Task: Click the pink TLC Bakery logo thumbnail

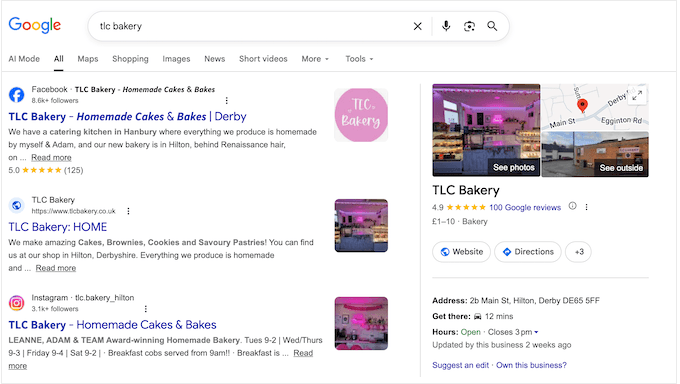Action: (361, 115)
